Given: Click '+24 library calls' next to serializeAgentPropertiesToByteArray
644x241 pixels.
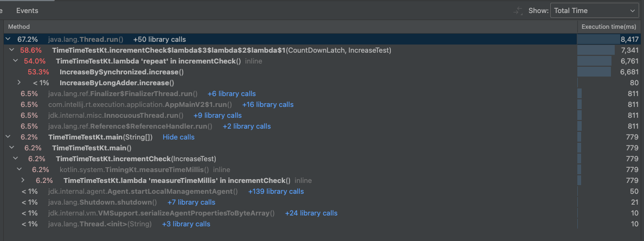Looking at the screenshot, I should coord(311,213).
